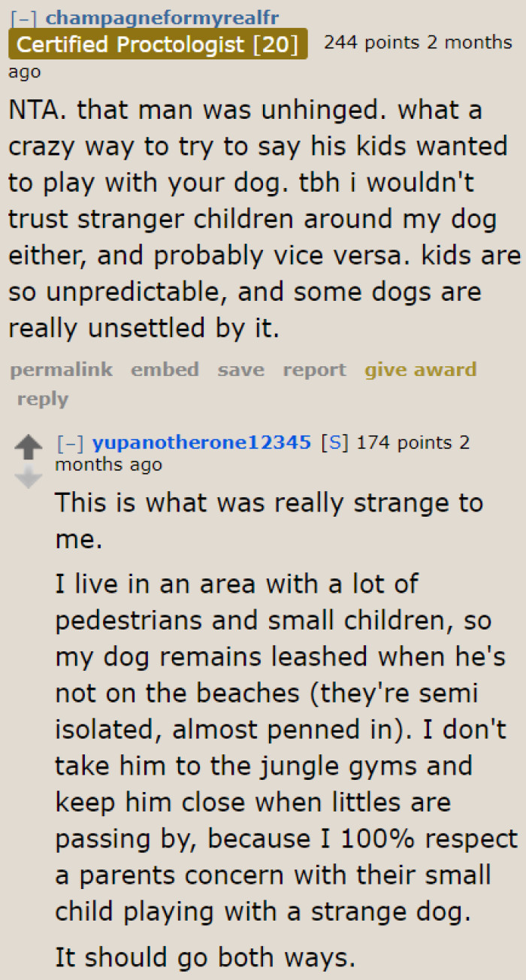Click the embed link
This screenshot has width=526, height=980.
[x=165, y=369]
